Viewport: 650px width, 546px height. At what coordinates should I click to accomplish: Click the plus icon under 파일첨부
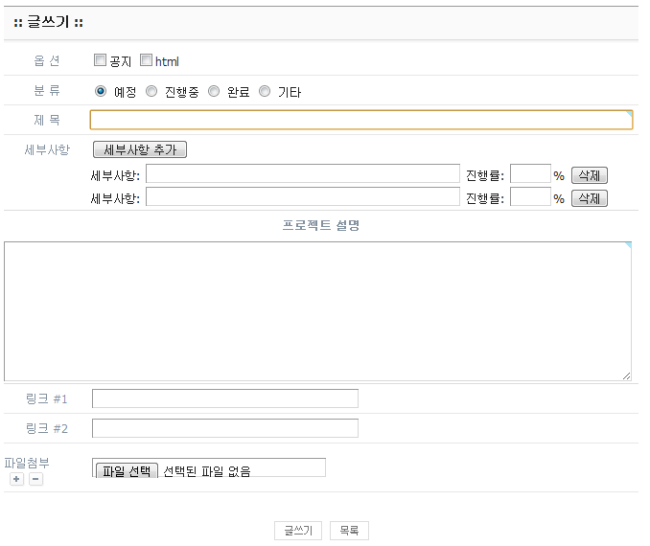[16, 480]
